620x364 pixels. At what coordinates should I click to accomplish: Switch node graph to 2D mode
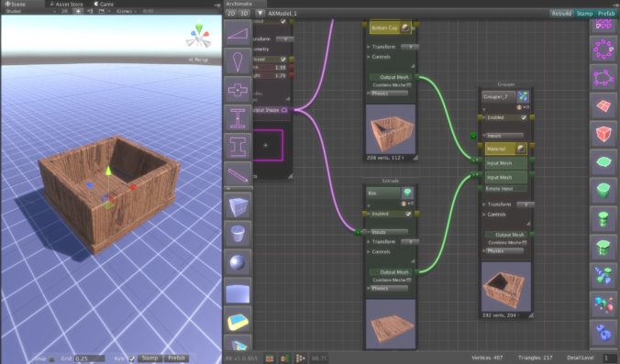pos(231,13)
